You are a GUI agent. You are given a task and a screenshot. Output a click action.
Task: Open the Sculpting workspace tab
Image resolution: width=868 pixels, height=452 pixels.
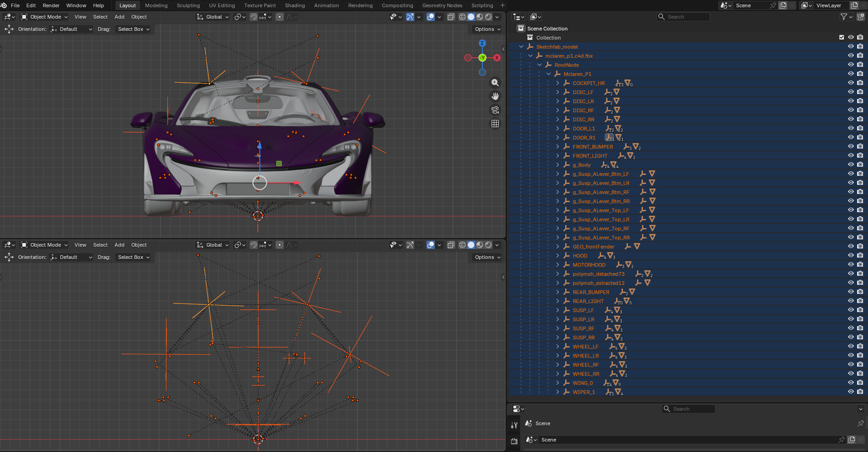pyautogui.click(x=188, y=5)
